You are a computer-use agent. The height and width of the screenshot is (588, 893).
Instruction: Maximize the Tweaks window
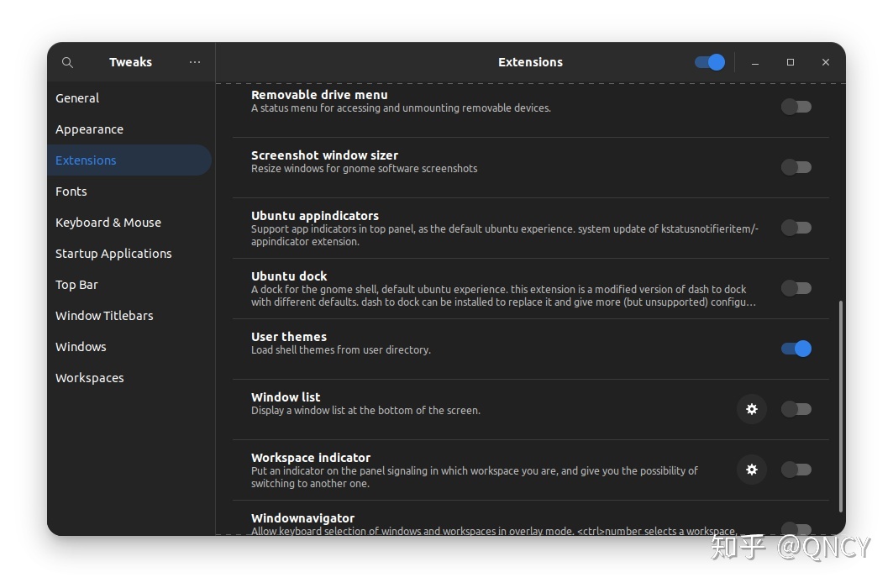pyautogui.click(x=791, y=62)
